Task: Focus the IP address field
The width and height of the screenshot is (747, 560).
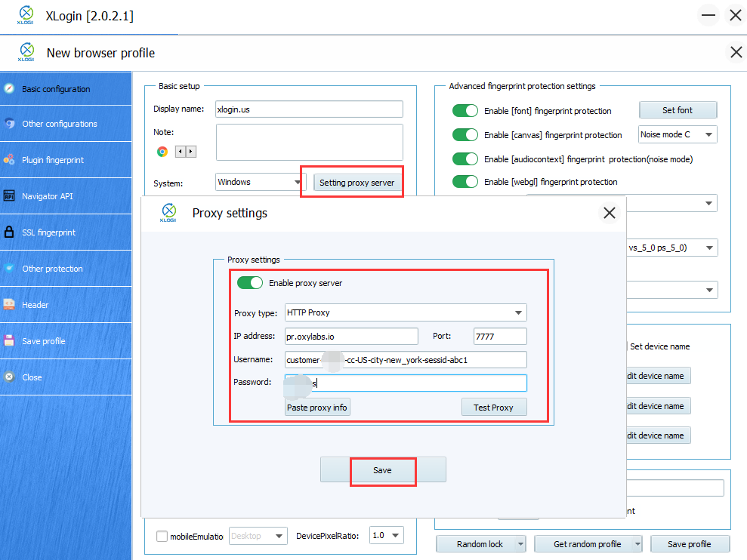Action: click(351, 336)
